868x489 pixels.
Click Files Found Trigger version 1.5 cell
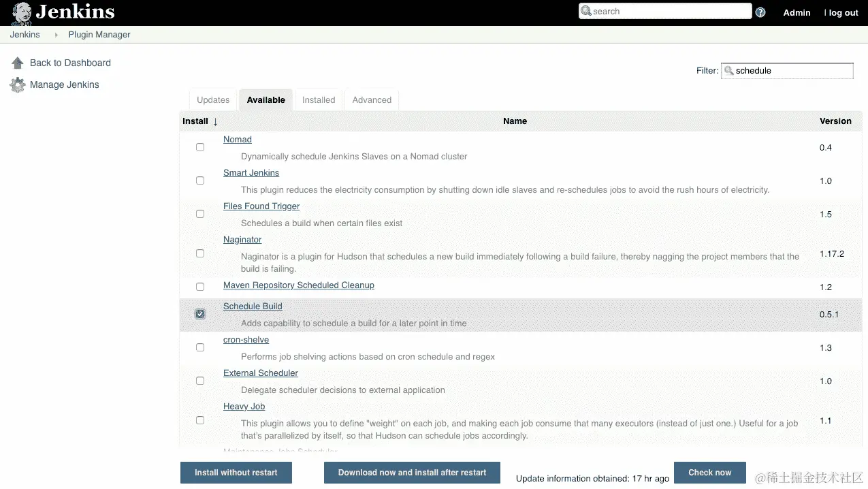[x=826, y=215]
